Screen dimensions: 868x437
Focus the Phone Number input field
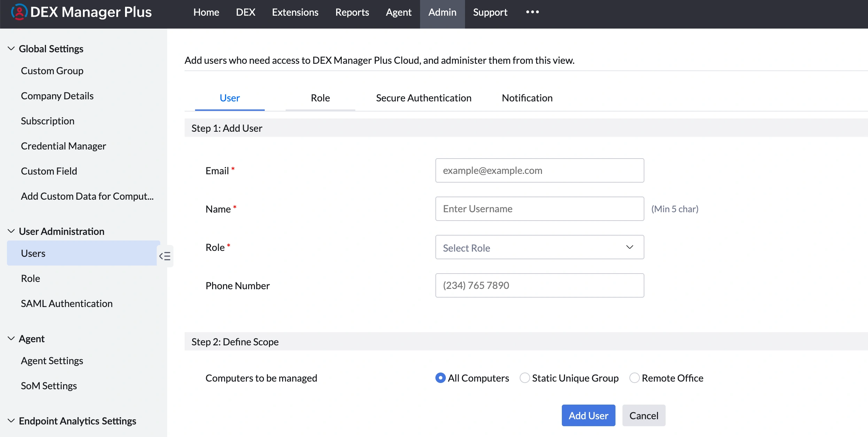tap(540, 285)
